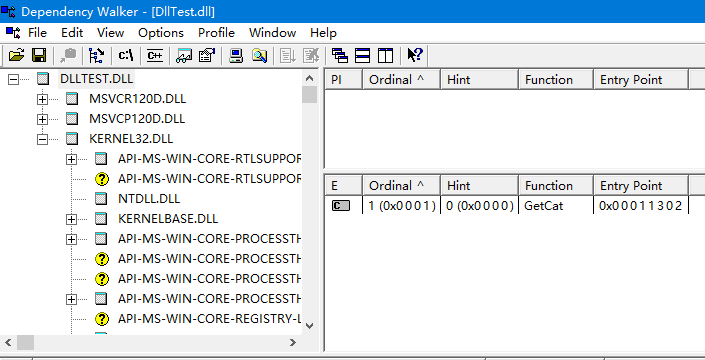Select DLLTEST.DLL in module tree

97,79
